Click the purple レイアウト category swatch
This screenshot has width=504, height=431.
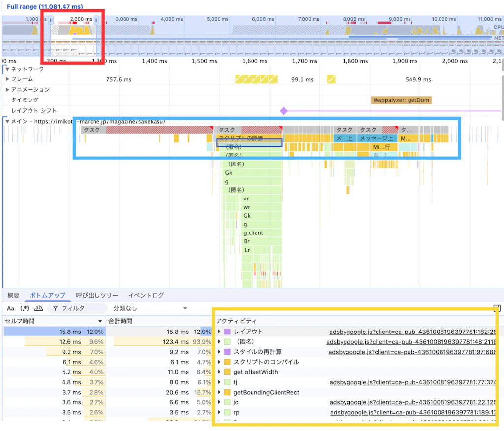coord(227,332)
